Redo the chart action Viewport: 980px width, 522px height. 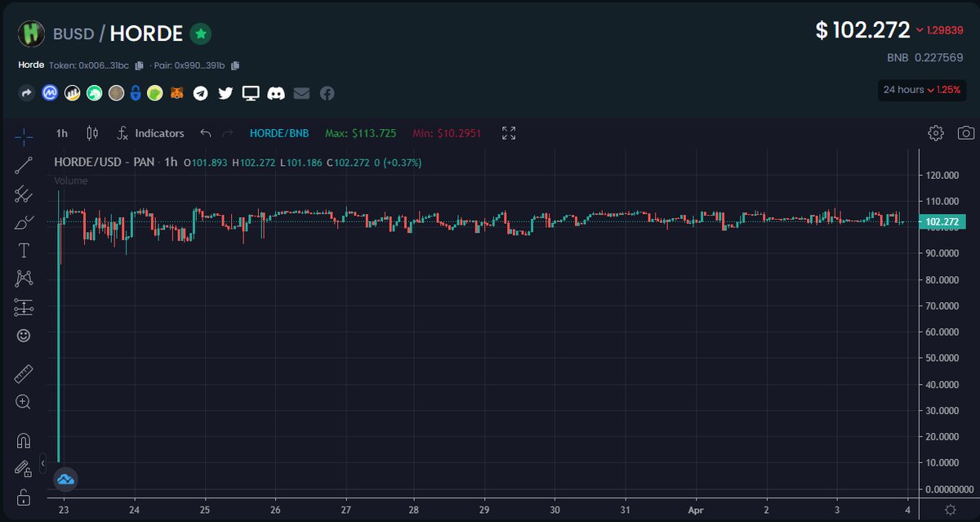228,133
